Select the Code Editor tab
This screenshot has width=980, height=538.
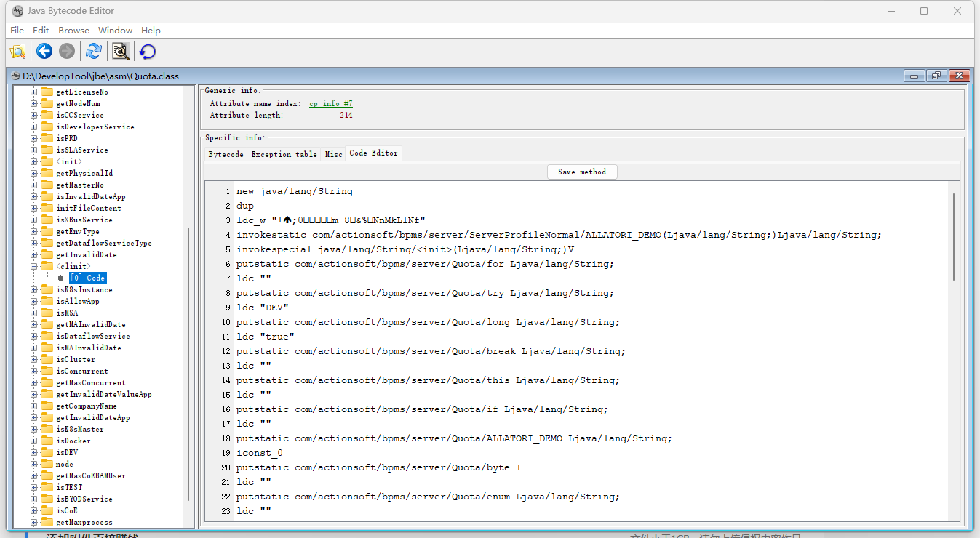[373, 153]
